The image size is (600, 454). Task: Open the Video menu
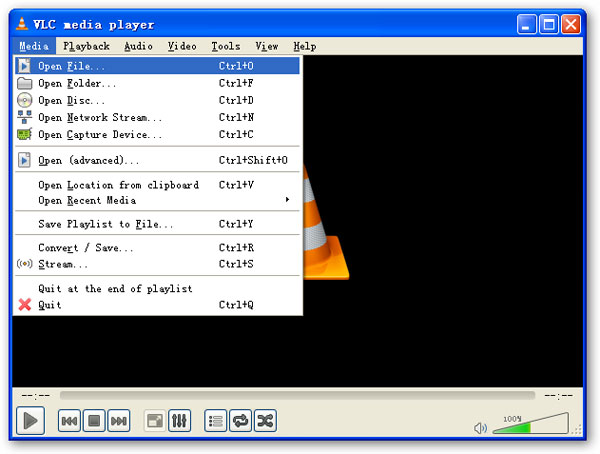point(182,46)
